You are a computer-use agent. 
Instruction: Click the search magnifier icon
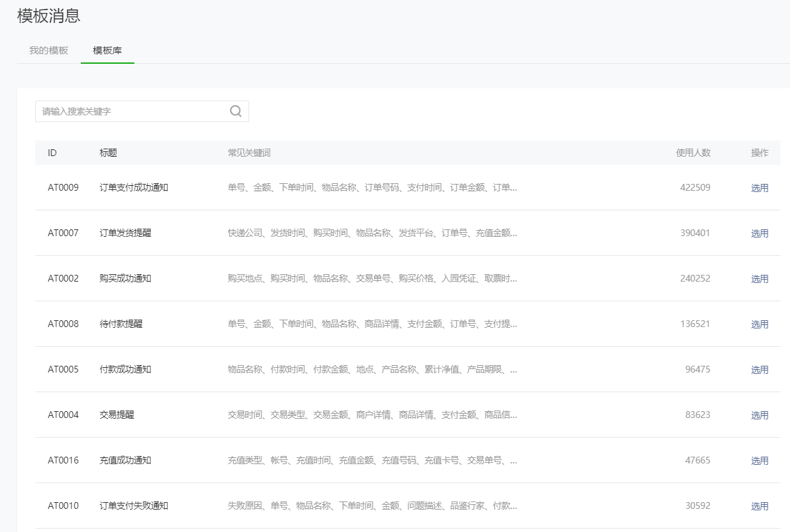(236, 111)
